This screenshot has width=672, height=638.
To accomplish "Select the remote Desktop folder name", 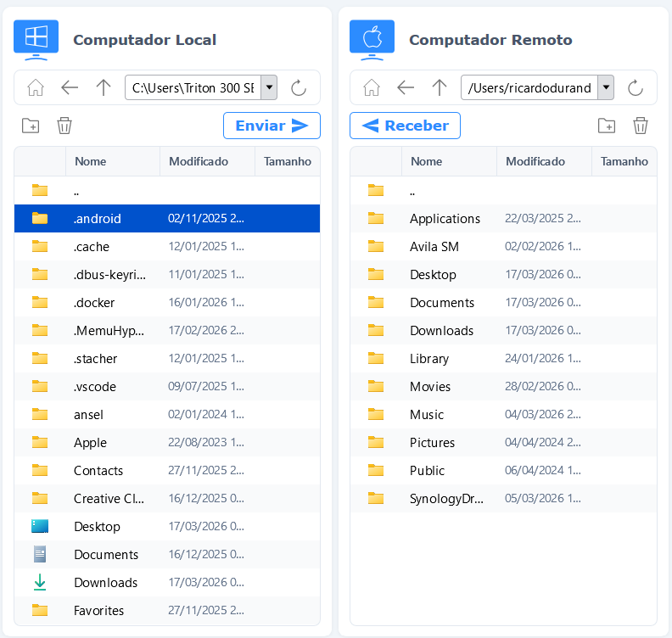I will [433, 275].
